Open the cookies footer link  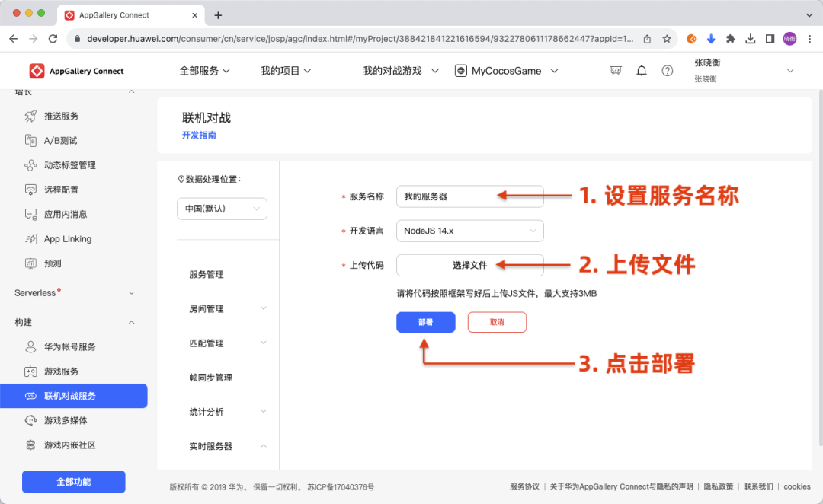797,486
